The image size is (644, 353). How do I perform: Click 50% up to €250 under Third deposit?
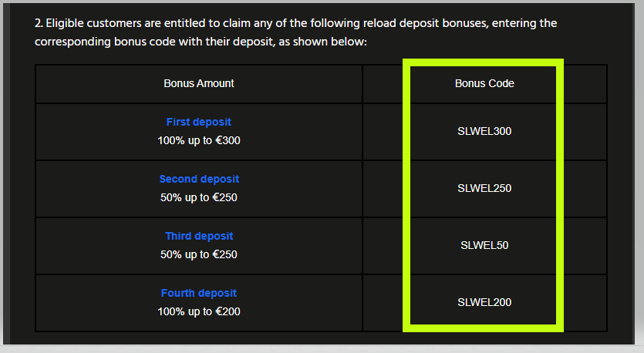(x=198, y=254)
